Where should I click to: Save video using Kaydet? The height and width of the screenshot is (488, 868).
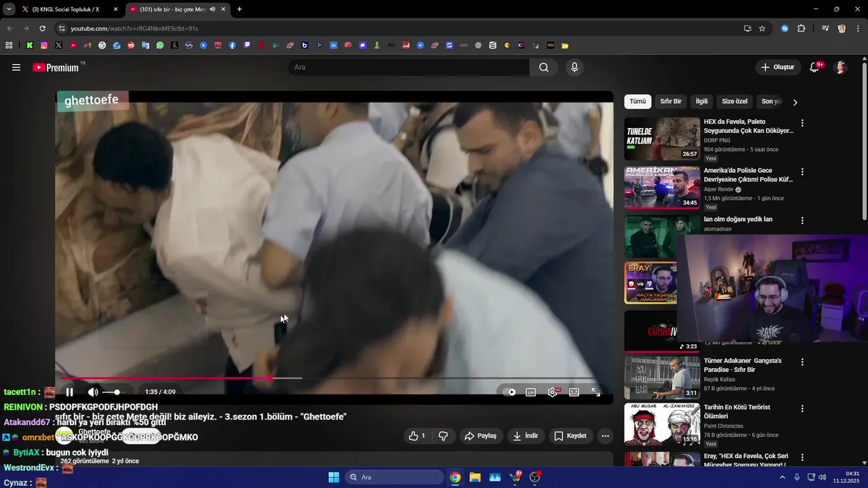tap(570, 436)
